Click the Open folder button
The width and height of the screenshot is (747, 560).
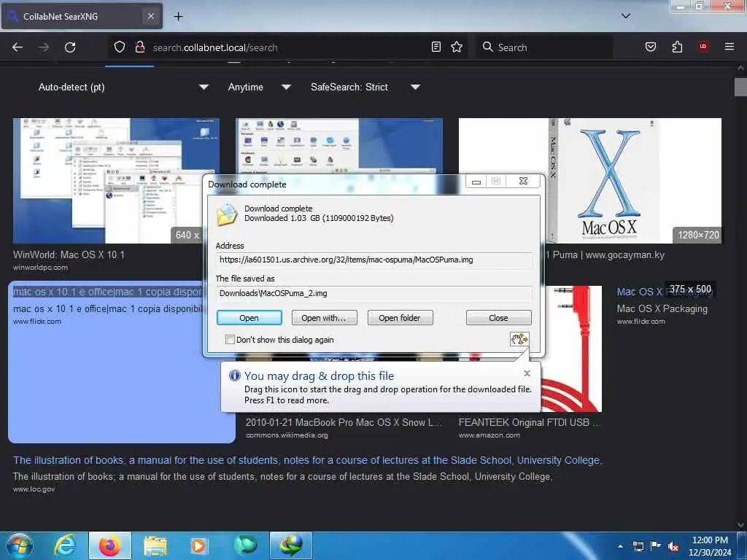coord(400,318)
